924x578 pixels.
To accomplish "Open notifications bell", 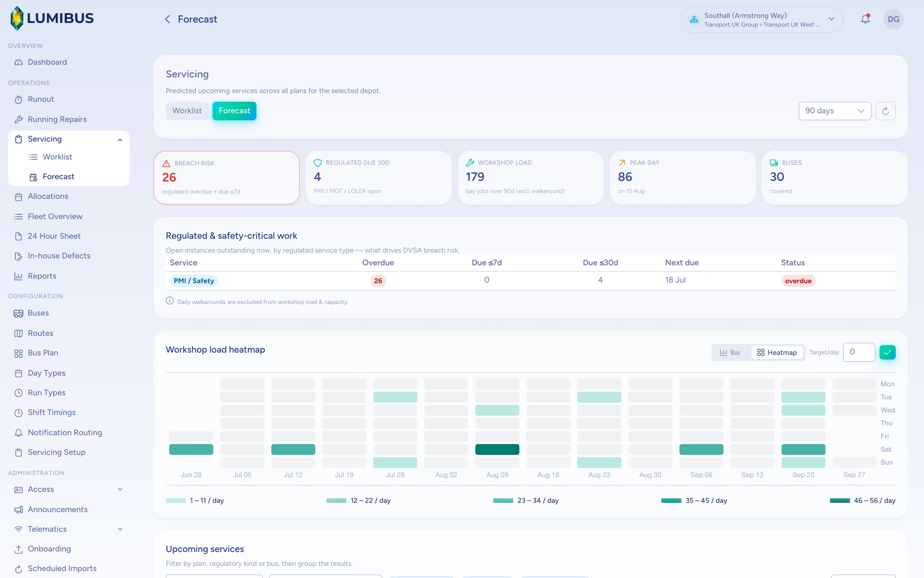I will (865, 19).
